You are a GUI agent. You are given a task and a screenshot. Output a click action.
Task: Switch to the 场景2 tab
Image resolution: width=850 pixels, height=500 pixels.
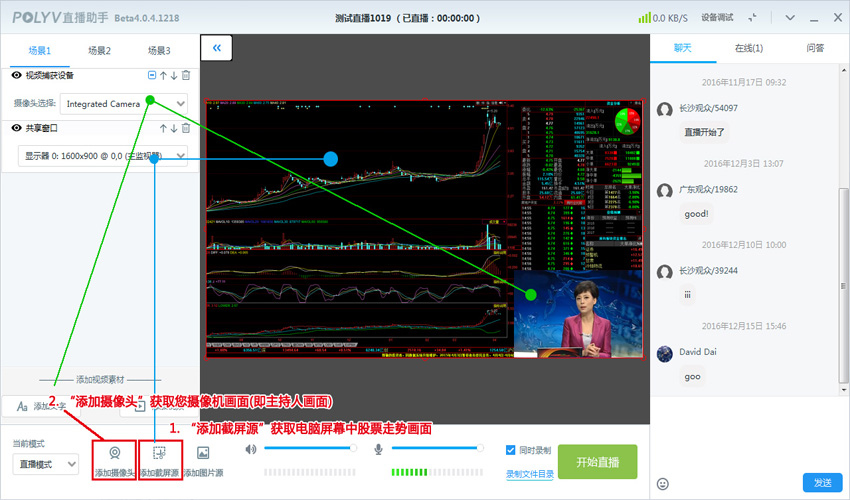tap(99, 51)
